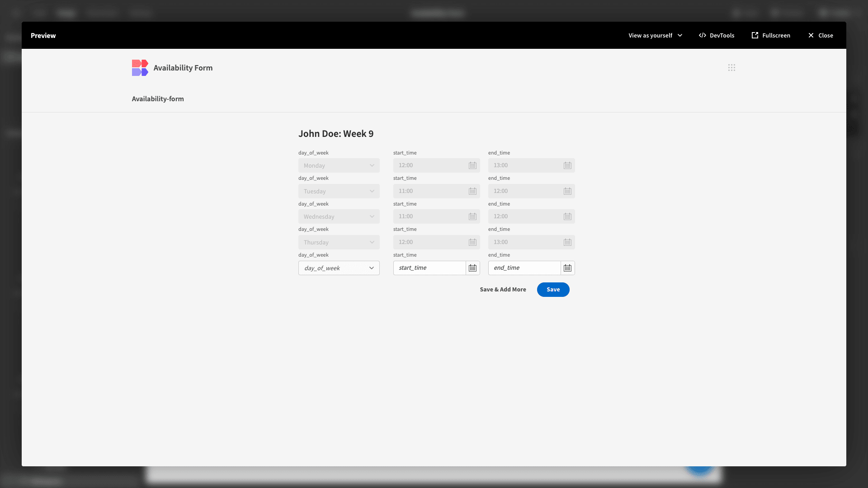Select Thursday end_time field showing 13:00
The width and height of the screenshot is (868, 488).
pyautogui.click(x=532, y=242)
